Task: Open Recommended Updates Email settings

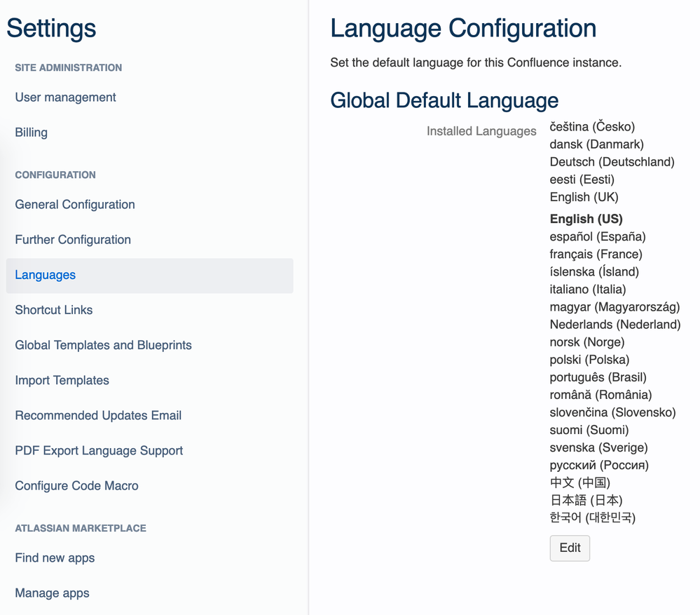Action: 98,415
